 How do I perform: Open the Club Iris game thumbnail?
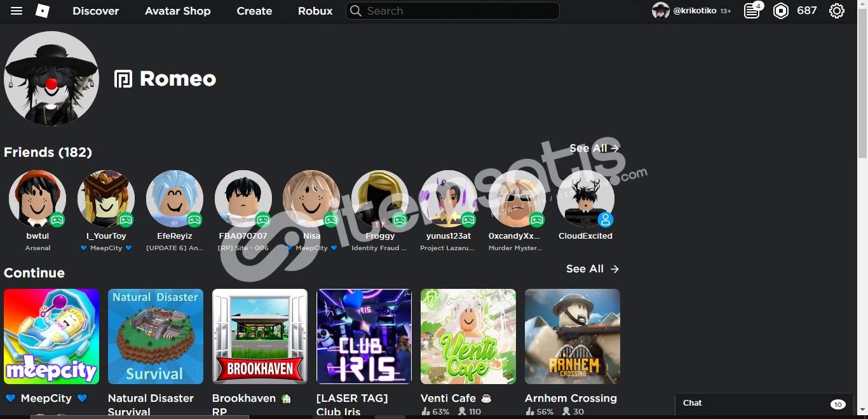pyautogui.click(x=364, y=336)
